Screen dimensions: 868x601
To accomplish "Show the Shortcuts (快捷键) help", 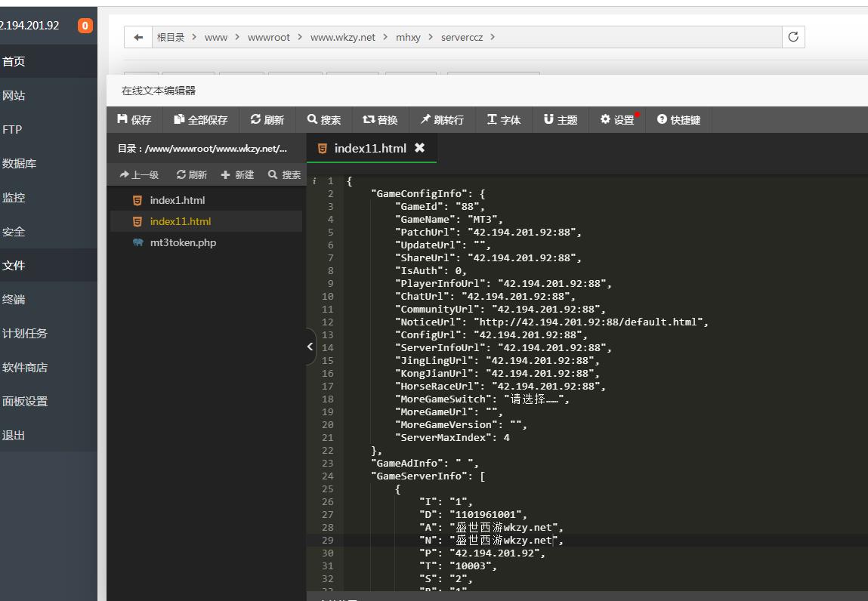I will click(678, 120).
